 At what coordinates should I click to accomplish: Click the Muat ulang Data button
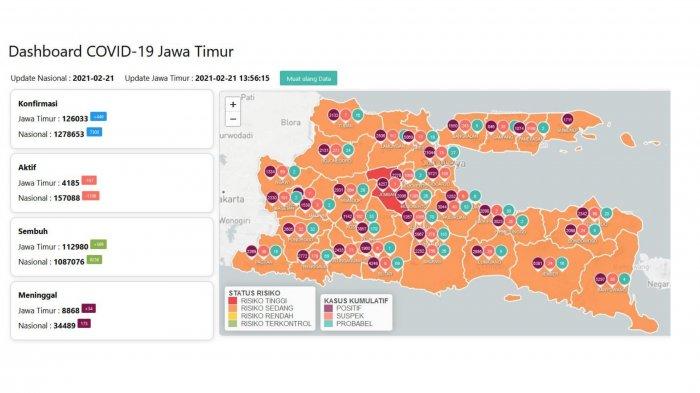point(308,78)
